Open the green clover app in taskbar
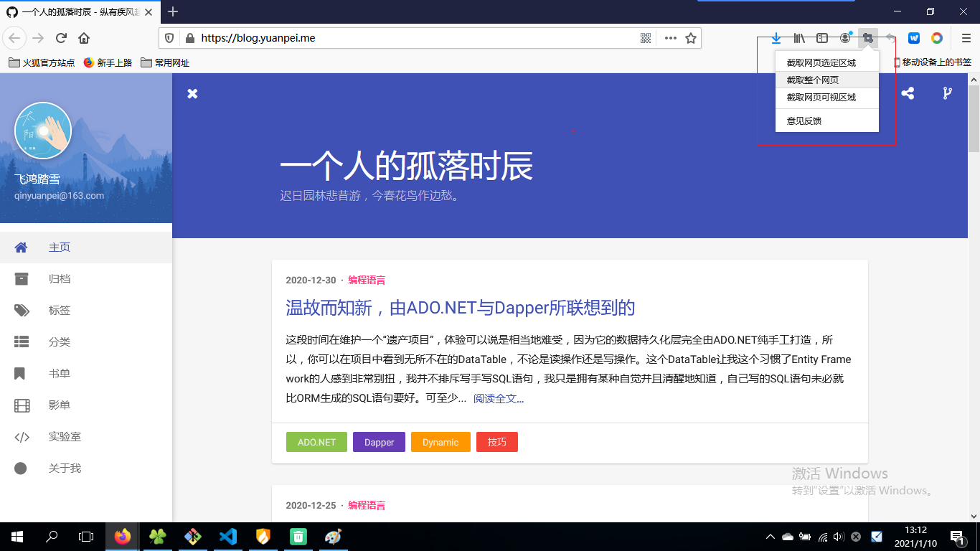Viewport: 980px width, 551px height. pyautogui.click(x=158, y=537)
